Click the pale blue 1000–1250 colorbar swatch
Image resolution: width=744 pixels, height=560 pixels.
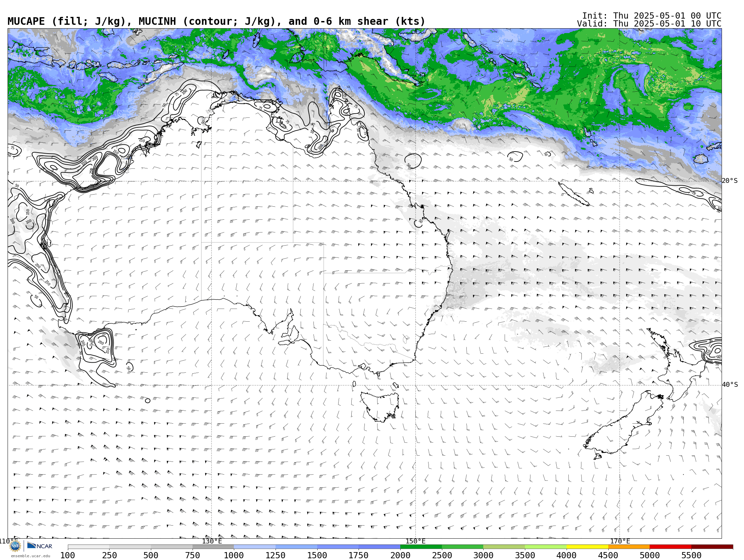point(255,547)
